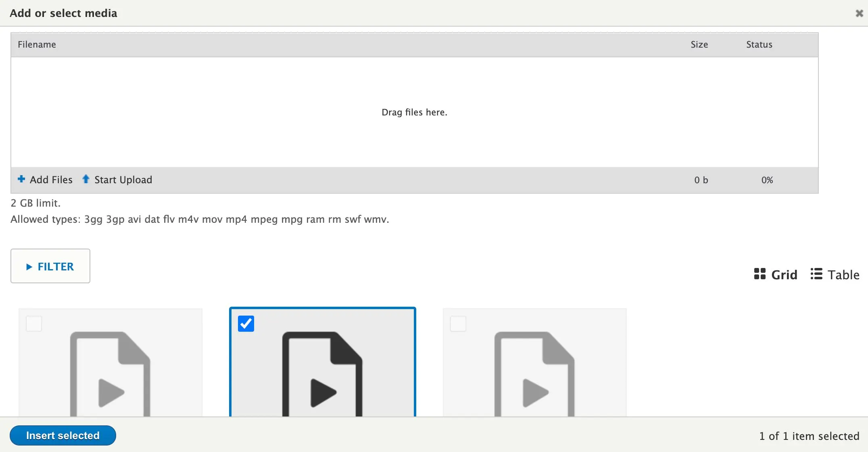Check the third media item checkbox

[x=458, y=324]
